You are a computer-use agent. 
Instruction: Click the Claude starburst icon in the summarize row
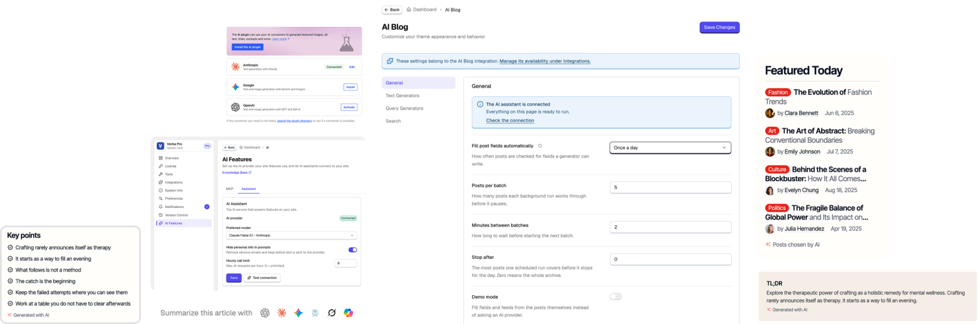281,313
